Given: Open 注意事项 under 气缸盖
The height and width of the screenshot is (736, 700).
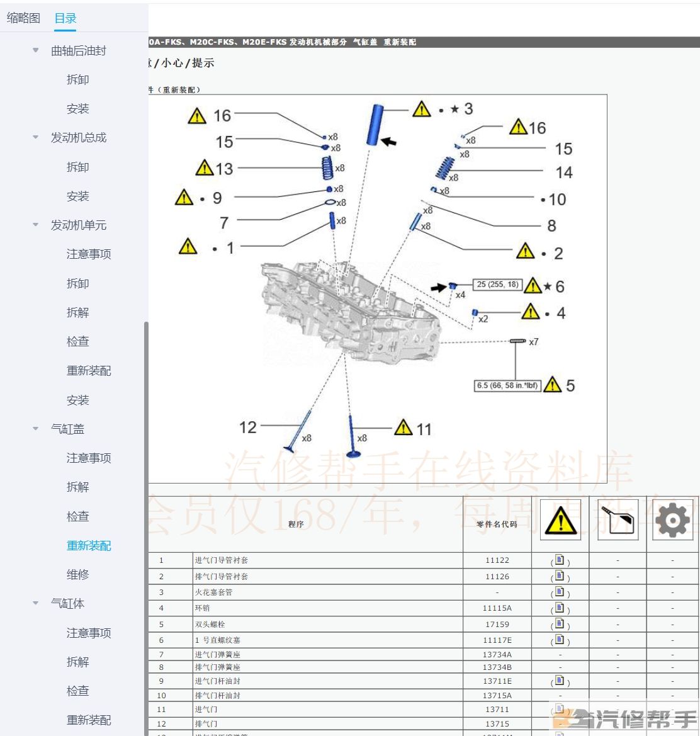Looking at the screenshot, I should [x=89, y=458].
